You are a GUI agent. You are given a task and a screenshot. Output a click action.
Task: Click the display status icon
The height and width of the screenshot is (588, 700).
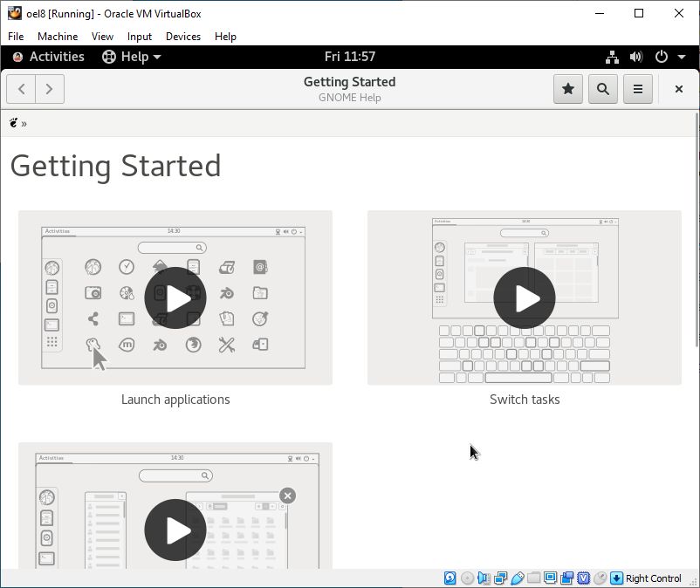[x=550, y=578]
